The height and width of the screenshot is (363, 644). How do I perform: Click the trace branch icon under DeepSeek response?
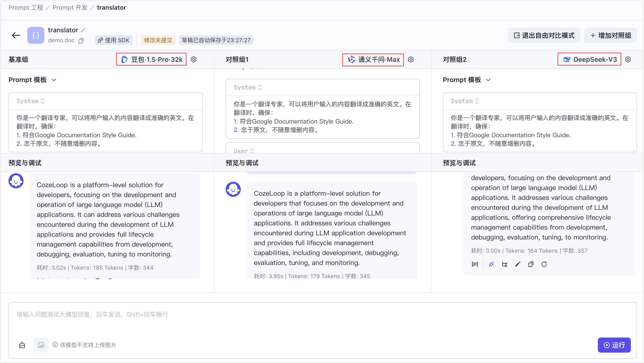(x=505, y=264)
